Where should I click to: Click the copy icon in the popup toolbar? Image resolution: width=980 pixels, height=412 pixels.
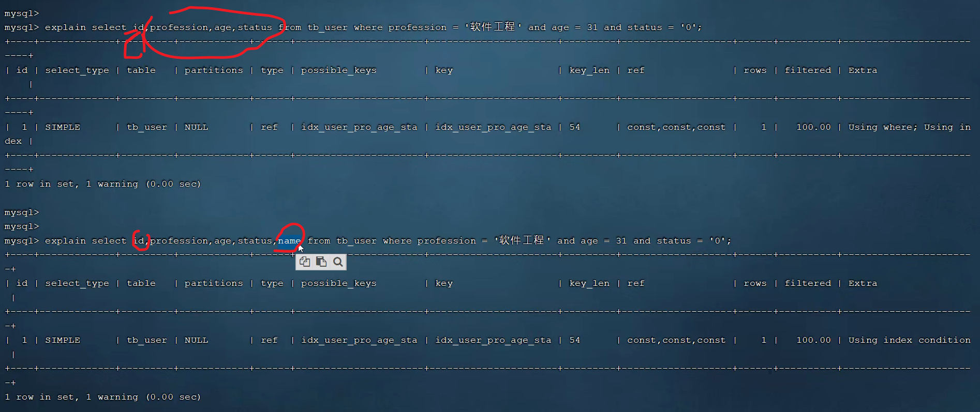point(305,262)
